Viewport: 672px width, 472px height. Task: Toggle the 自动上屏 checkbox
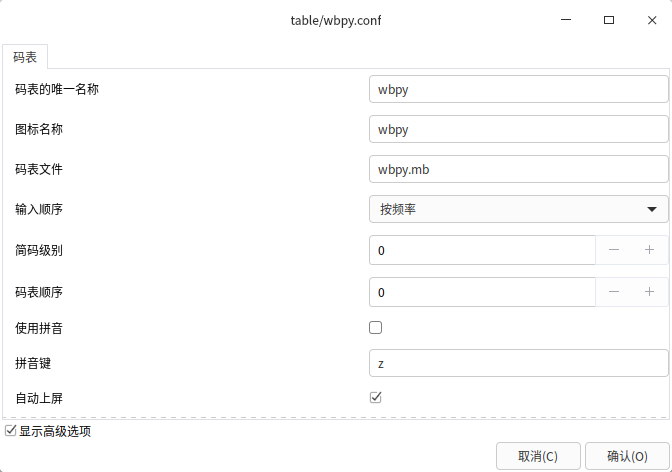pyautogui.click(x=376, y=397)
